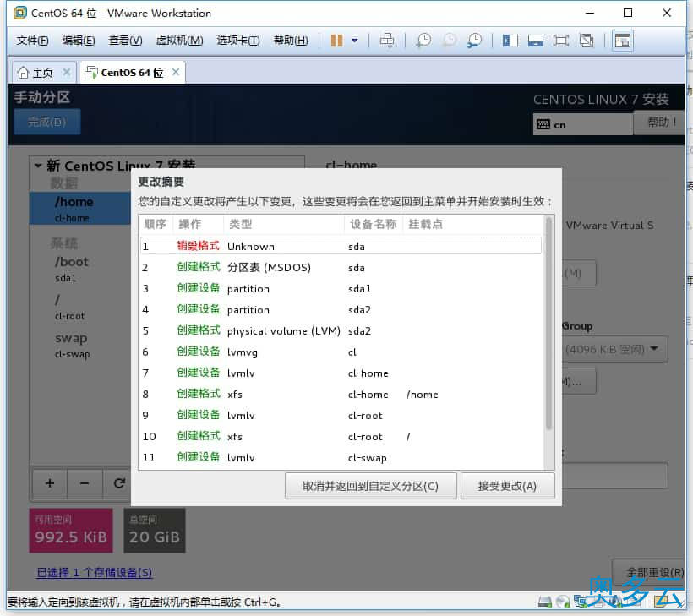
Task: Open the 编辑(E) menu
Action: point(79,41)
